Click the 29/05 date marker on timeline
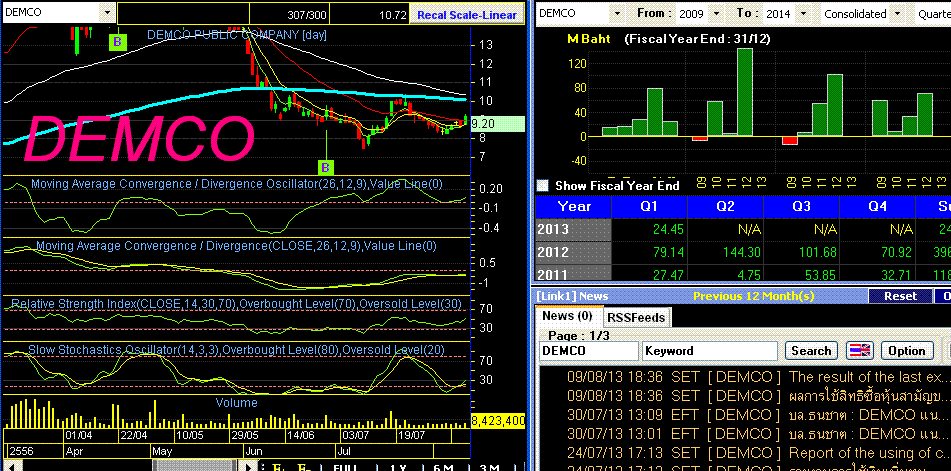Image resolution: width=951 pixels, height=471 pixels. click(x=243, y=435)
